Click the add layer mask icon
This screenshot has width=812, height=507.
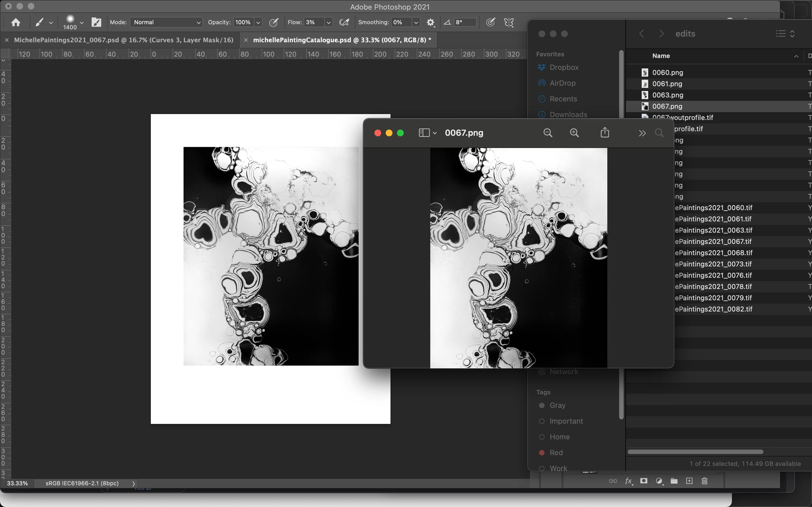[644, 481]
